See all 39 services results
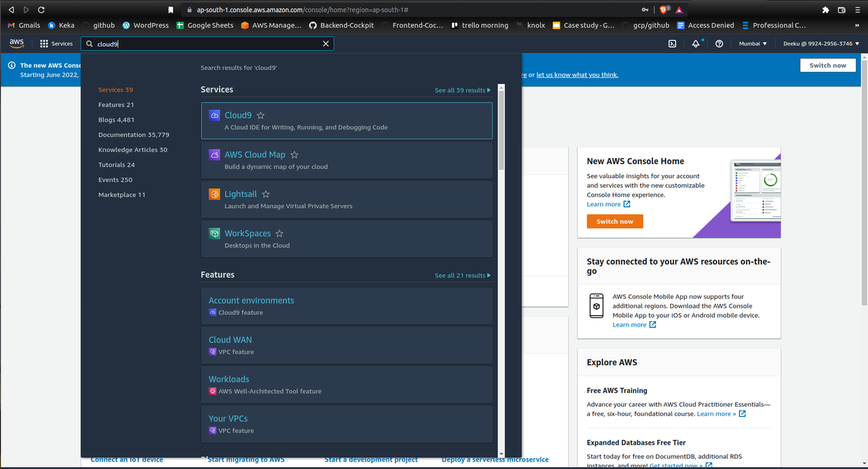 (462, 90)
